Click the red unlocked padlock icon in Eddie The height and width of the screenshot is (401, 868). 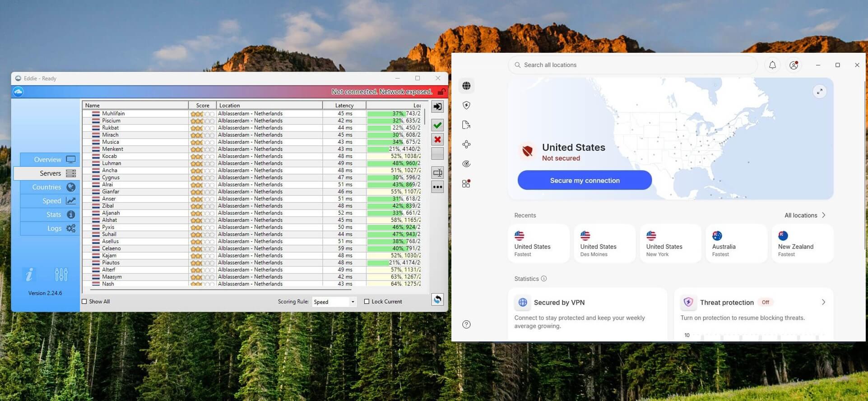[x=441, y=92]
